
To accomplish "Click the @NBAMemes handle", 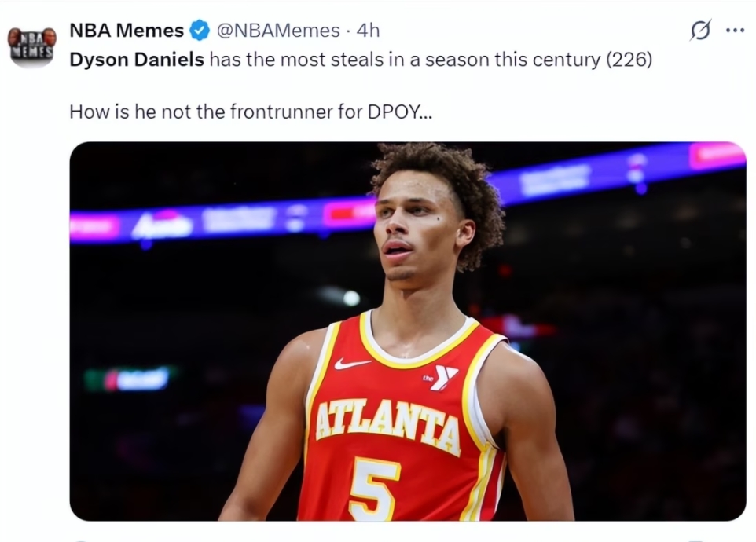I will tap(278, 31).
